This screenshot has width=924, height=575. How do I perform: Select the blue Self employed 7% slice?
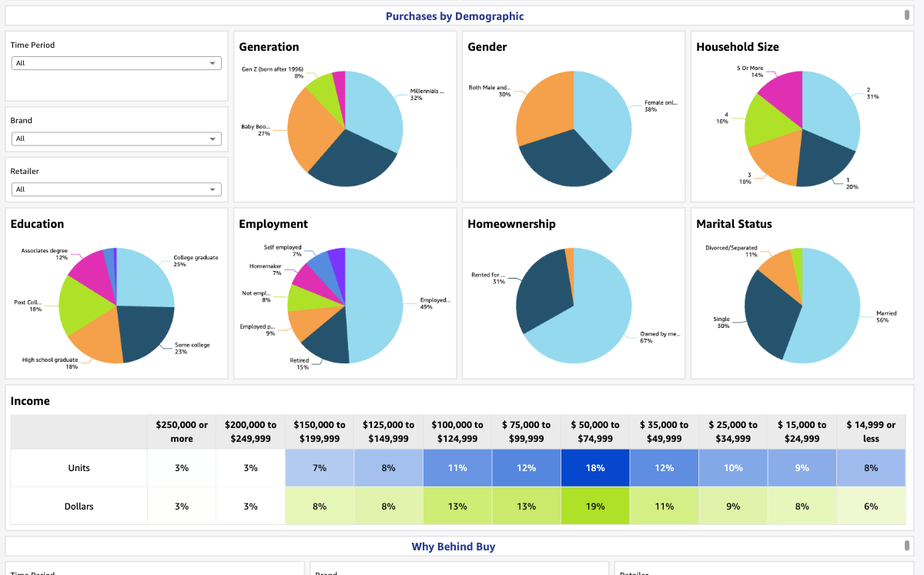click(x=323, y=268)
